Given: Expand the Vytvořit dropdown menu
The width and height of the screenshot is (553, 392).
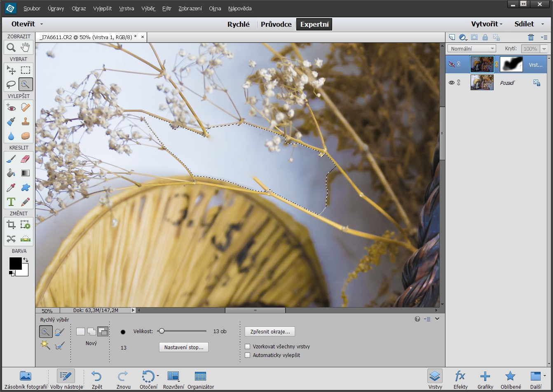Looking at the screenshot, I should [487, 24].
